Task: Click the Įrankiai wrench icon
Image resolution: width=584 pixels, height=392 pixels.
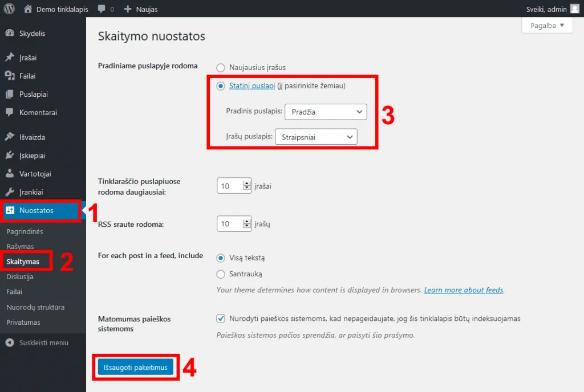Action: 10,192
